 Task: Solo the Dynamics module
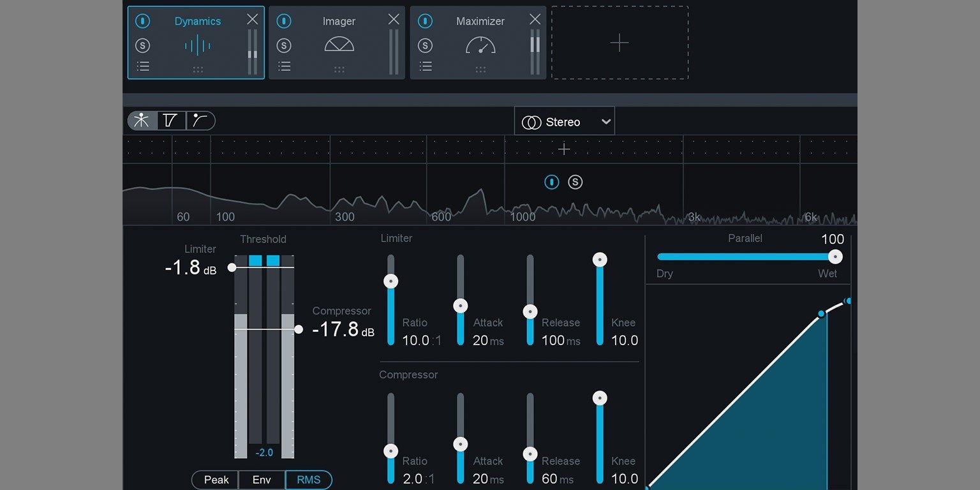143,45
